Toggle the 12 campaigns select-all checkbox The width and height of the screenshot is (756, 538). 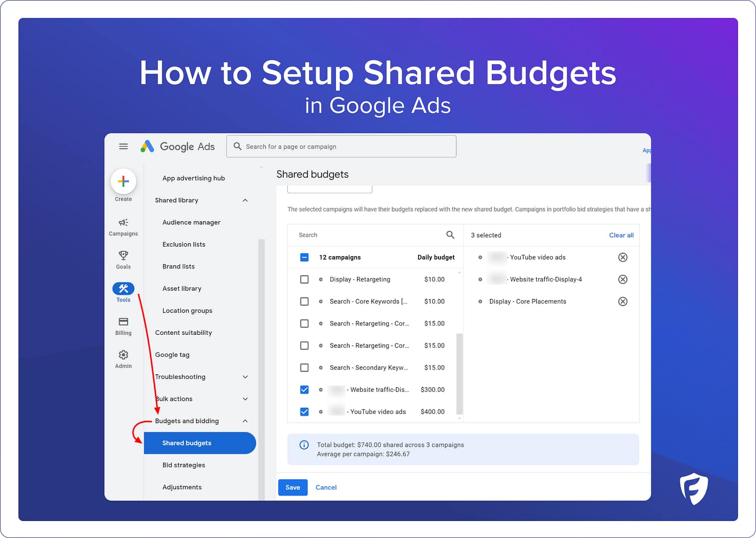coord(304,258)
